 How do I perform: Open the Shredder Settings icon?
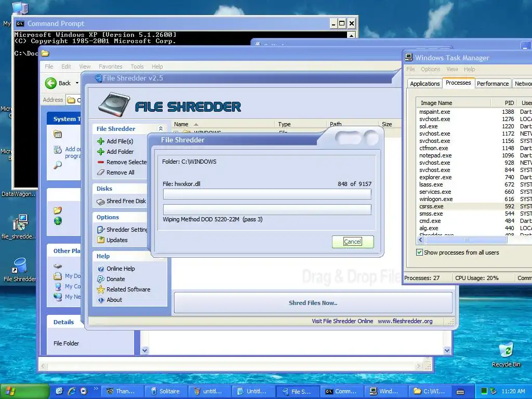pyautogui.click(x=101, y=230)
